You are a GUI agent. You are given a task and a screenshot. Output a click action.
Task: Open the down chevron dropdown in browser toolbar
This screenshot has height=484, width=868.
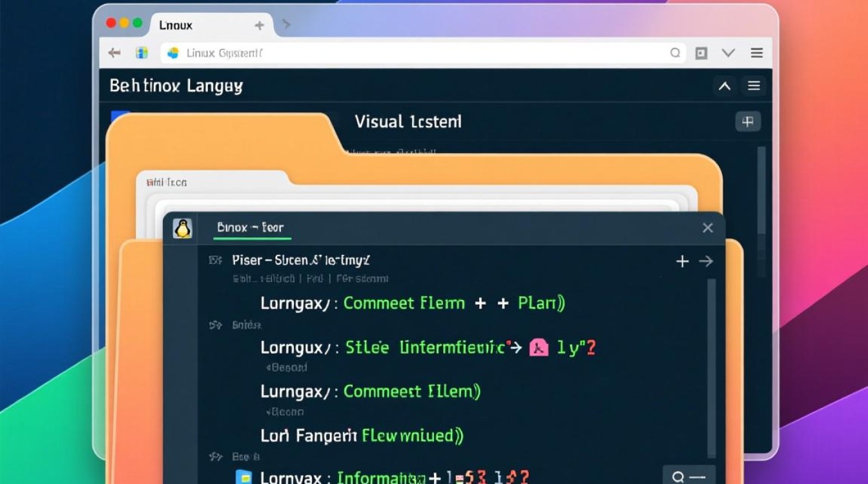728,53
